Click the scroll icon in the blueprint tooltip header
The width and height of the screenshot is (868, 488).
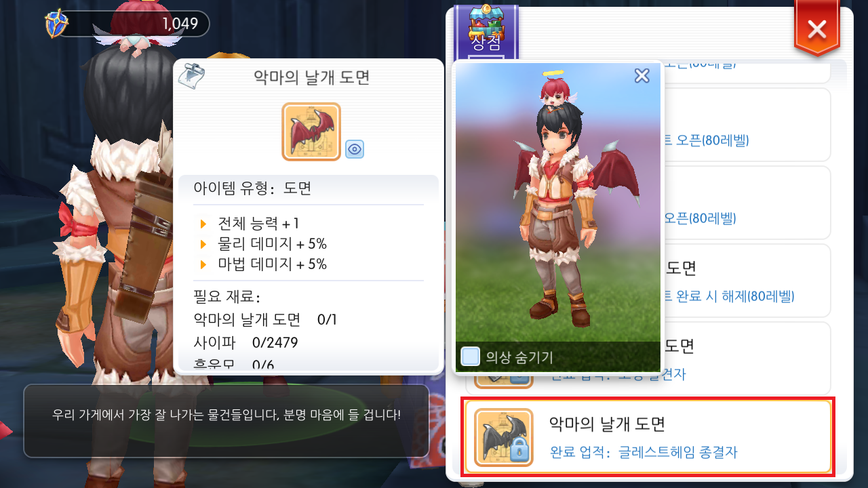[191, 76]
